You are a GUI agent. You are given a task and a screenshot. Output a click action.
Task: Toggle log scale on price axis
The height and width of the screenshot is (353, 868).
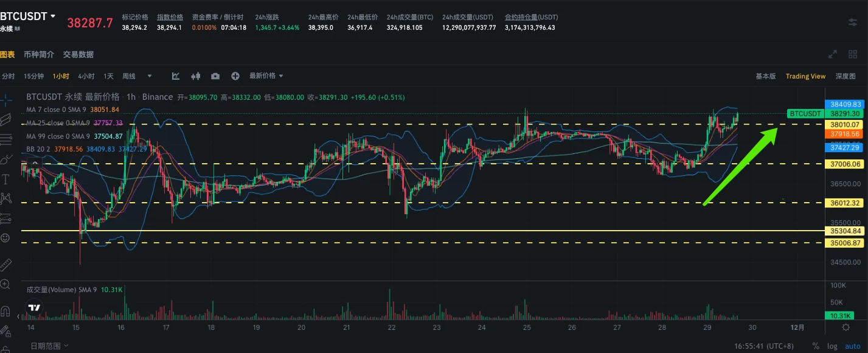click(x=832, y=346)
